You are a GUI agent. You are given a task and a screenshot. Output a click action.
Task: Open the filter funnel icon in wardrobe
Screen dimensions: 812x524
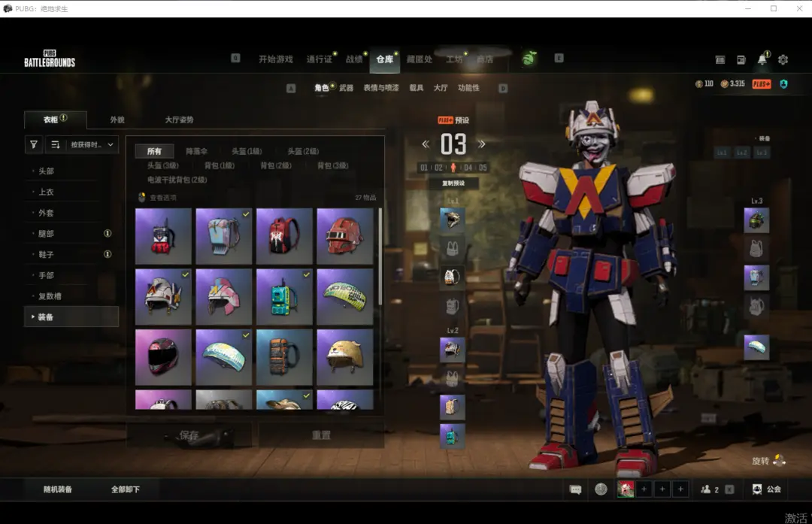pyautogui.click(x=34, y=144)
